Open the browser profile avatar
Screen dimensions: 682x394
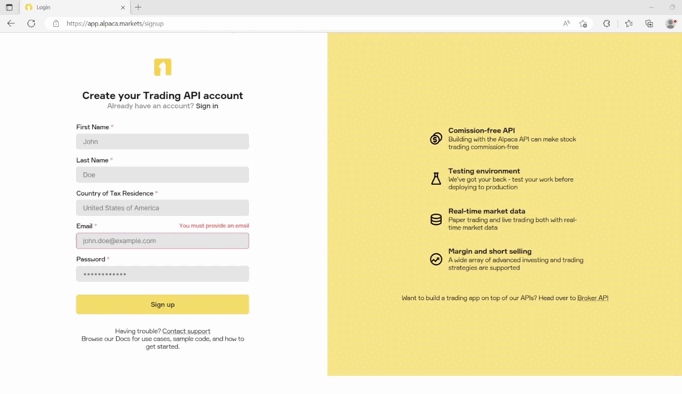(671, 23)
